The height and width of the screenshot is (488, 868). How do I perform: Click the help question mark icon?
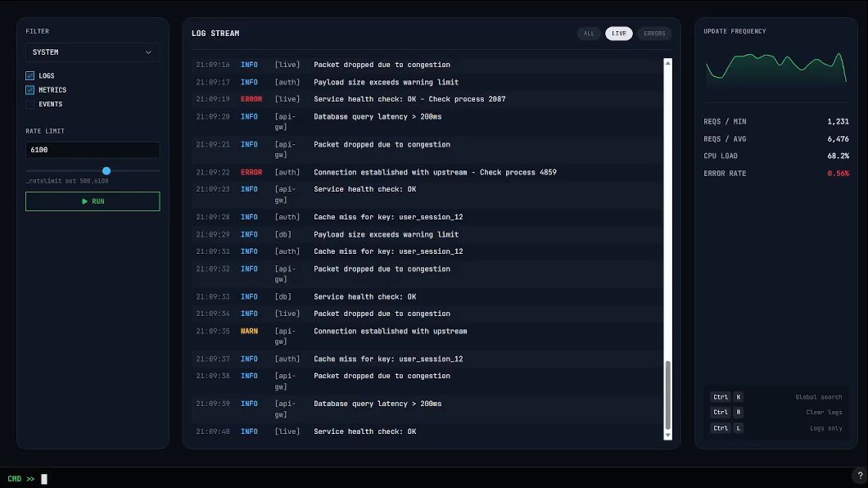pyautogui.click(x=859, y=476)
